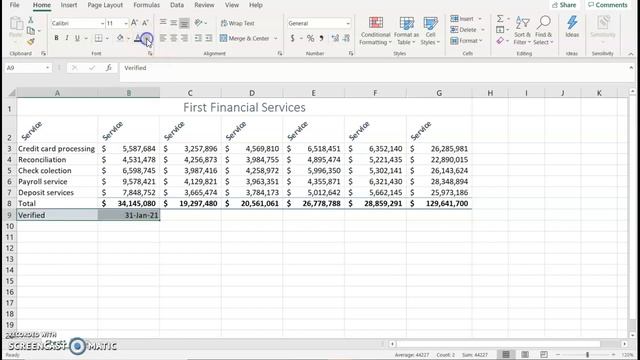Open Find & Select menu
640x360 pixels.
tap(543, 31)
